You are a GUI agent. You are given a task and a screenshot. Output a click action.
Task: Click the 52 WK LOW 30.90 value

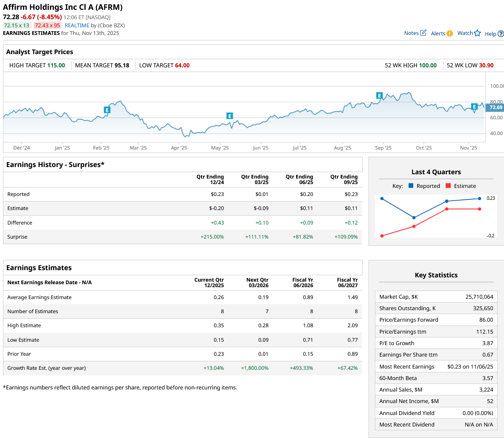(x=486, y=65)
